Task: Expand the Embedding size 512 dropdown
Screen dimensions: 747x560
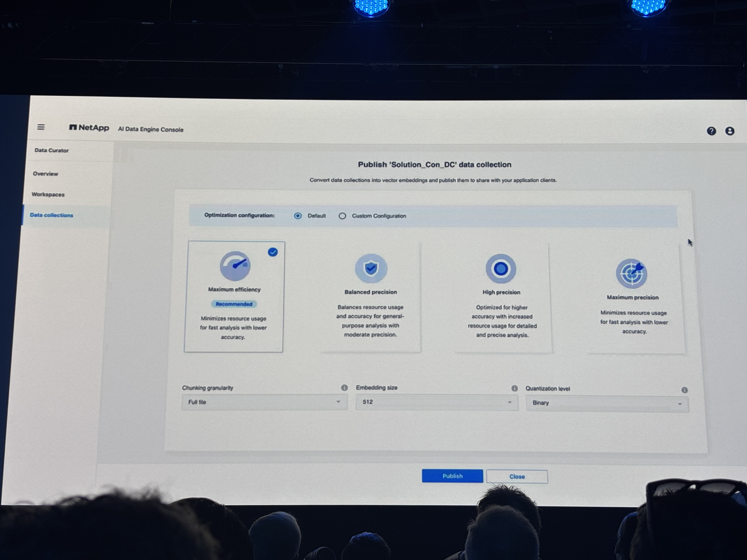Action: [x=436, y=402]
